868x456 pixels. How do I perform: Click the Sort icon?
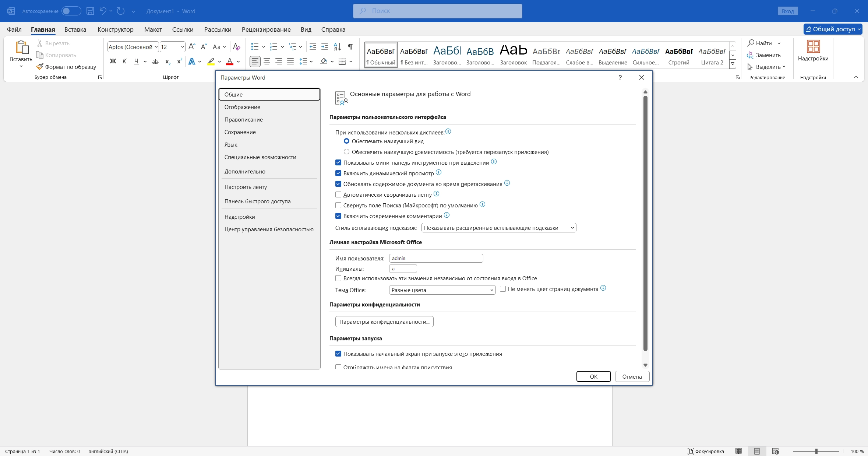pos(338,46)
